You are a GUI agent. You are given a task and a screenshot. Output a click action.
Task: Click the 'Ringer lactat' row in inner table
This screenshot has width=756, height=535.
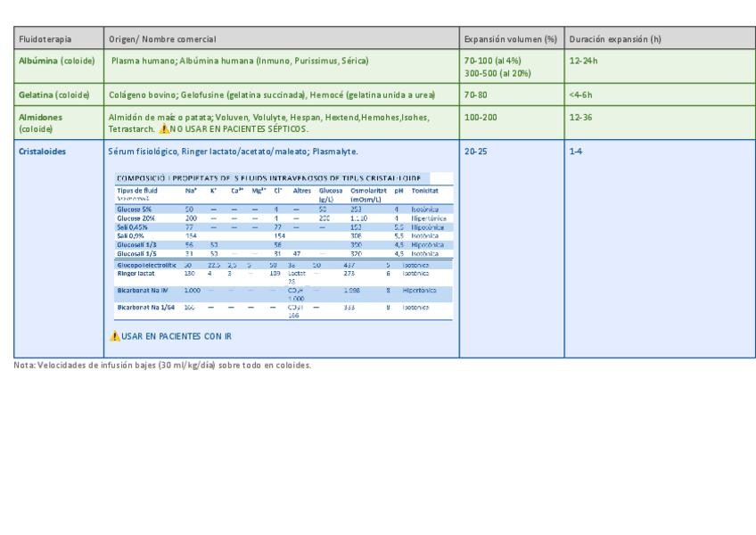tap(136, 274)
